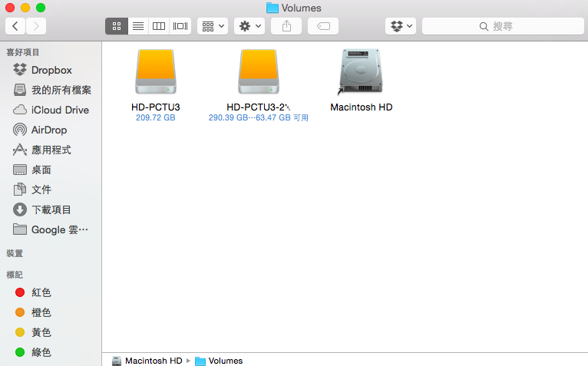
Task: Open 應用程式 in the sidebar
Action: [51, 150]
